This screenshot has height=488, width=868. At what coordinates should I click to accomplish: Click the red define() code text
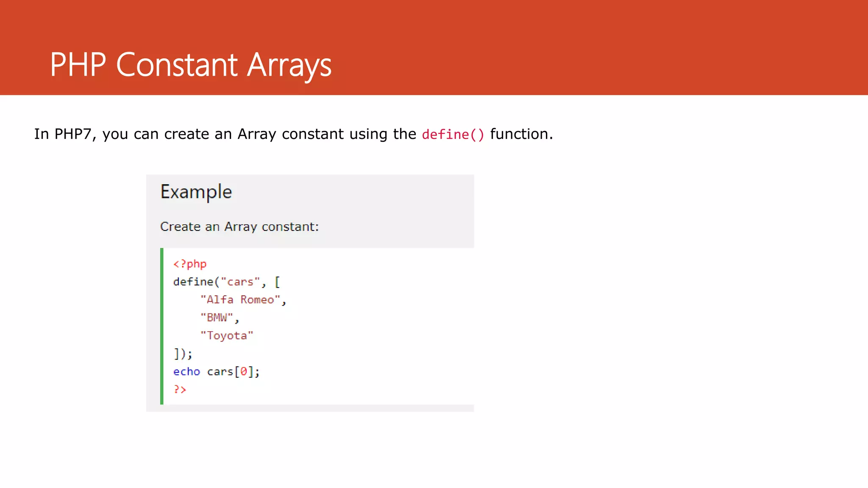(x=453, y=135)
